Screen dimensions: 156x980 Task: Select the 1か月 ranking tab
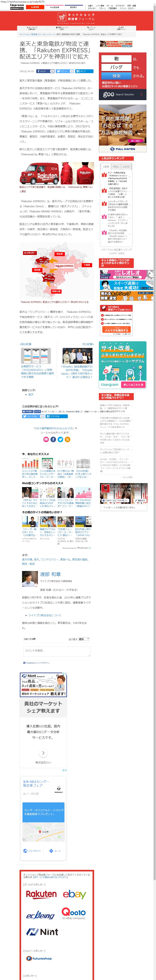pos(126,167)
